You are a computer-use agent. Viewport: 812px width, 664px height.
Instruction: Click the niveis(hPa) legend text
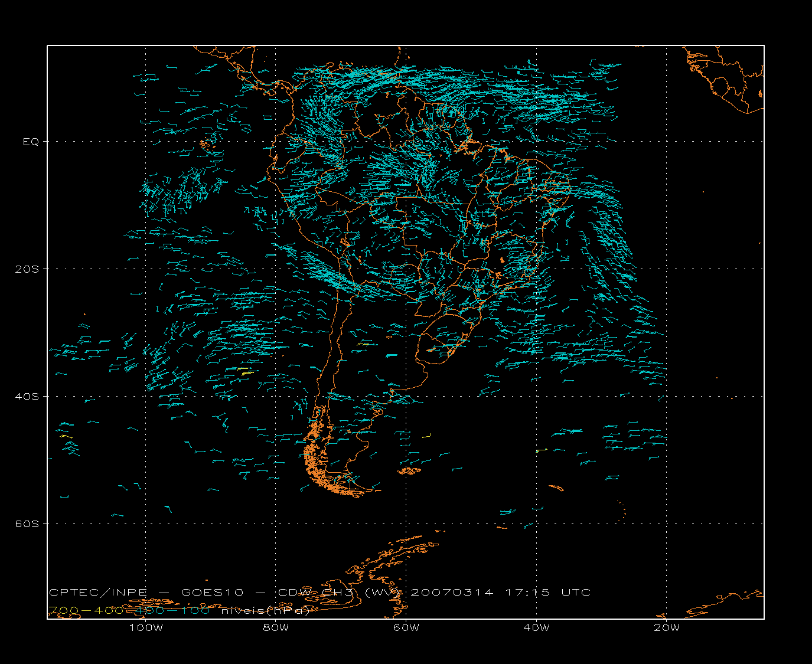coord(266,610)
